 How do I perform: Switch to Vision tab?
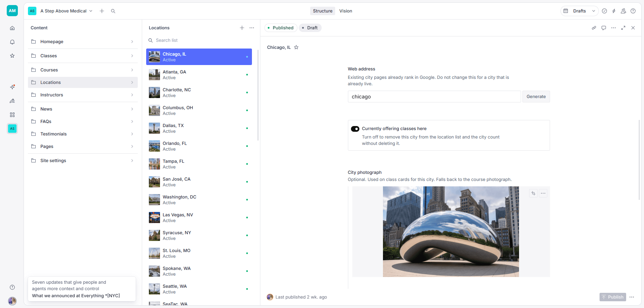tap(346, 11)
